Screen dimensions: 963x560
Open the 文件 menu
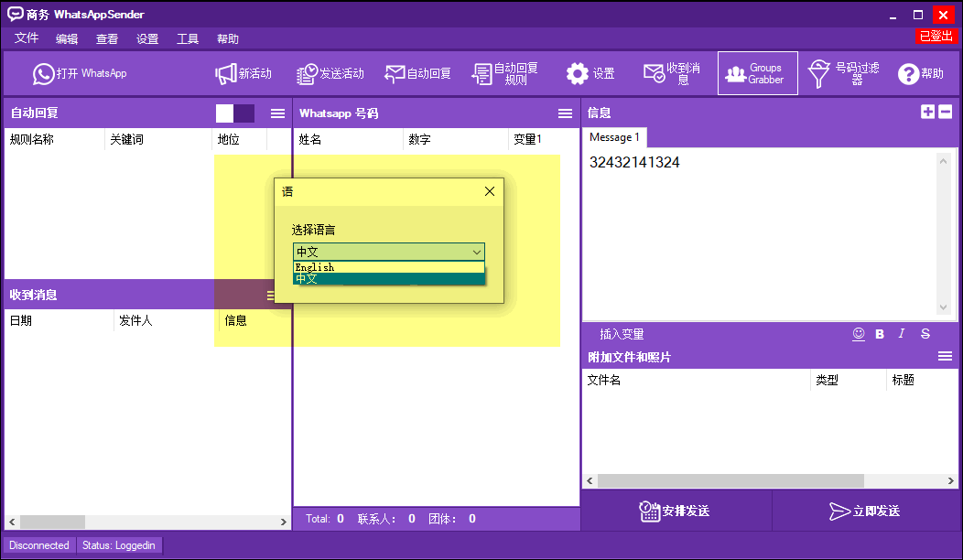(27, 38)
